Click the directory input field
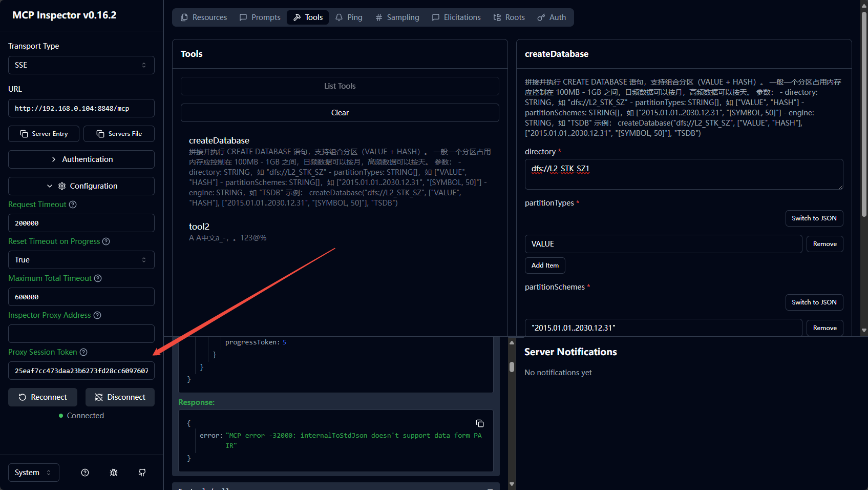Viewport: 868px width, 490px height. (x=684, y=174)
